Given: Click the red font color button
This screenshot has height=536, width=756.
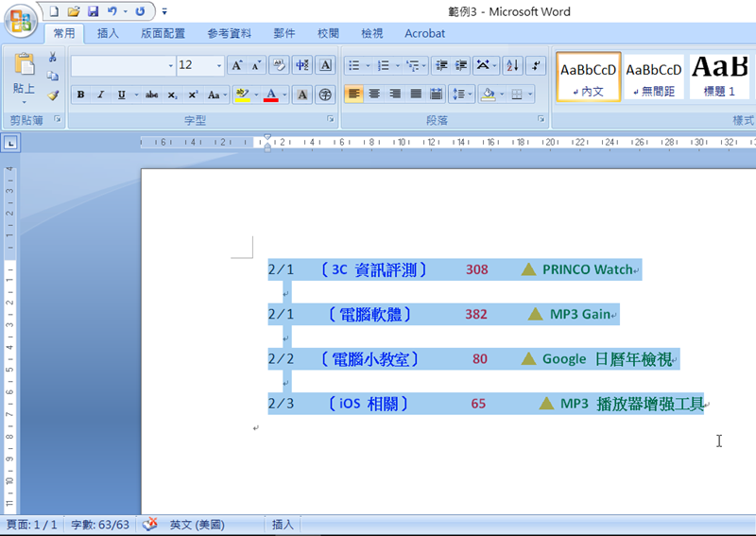Looking at the screenshot, I should (x=271, y=95).
